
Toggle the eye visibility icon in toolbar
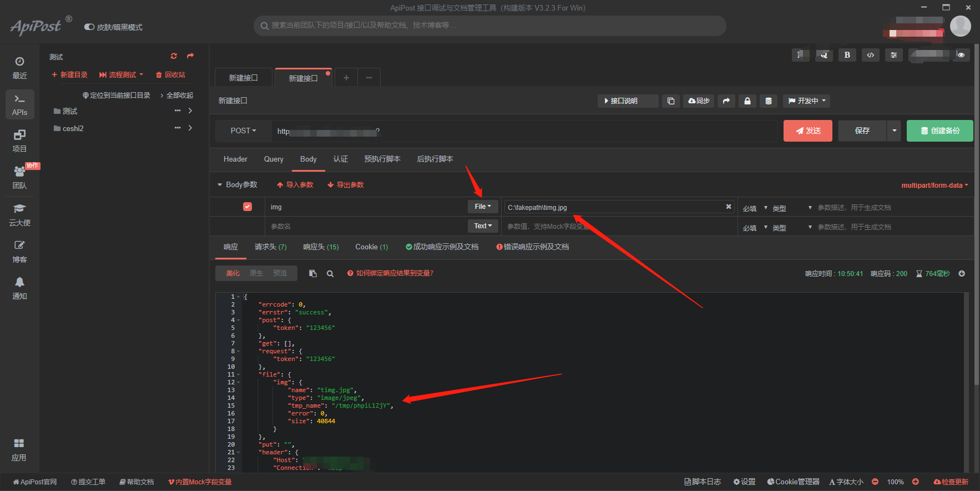[x=961, y=54]
